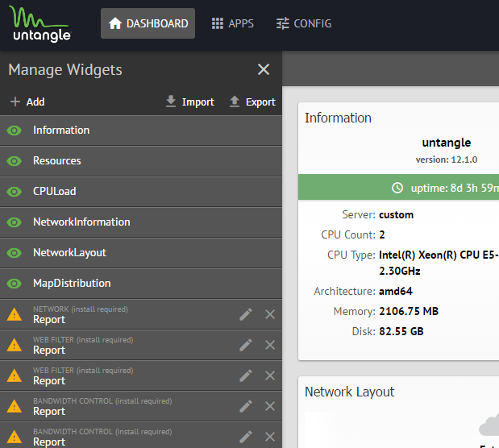The width and height of the screenshot is (499, 448).
Task: Add a new widget
Action: 27,102
